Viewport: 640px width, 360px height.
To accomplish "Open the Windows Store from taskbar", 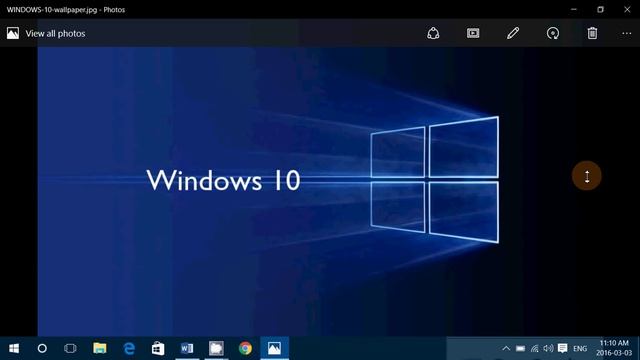I will tap(158, 348).
